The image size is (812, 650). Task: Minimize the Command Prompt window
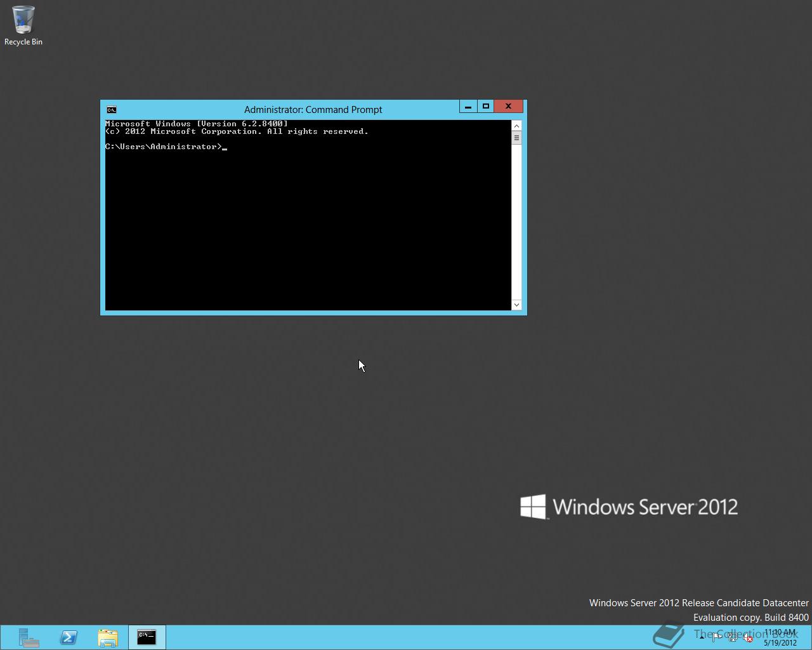[468, 107]
